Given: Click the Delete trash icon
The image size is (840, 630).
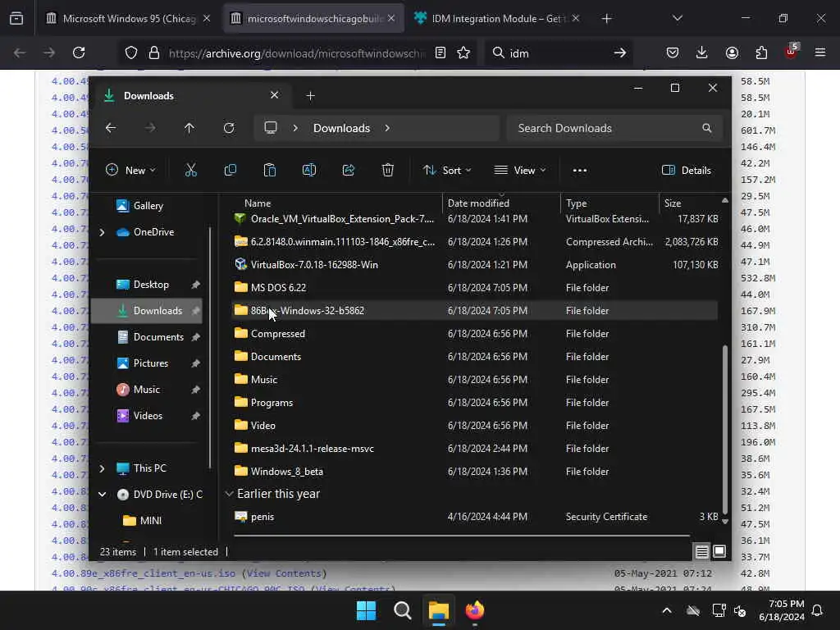Looking at the screenshot, I should [x=388, y=171].
